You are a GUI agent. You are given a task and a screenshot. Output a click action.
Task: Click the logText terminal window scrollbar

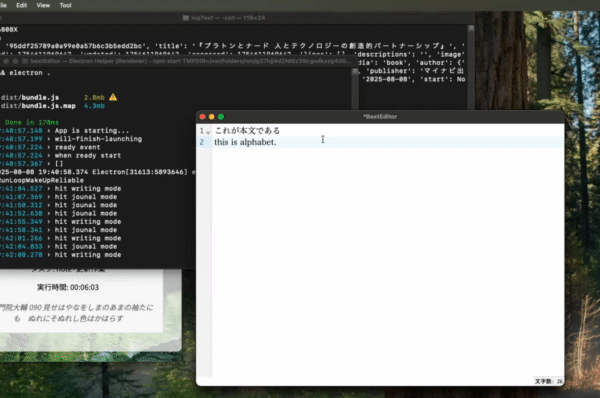click(471, 67)
